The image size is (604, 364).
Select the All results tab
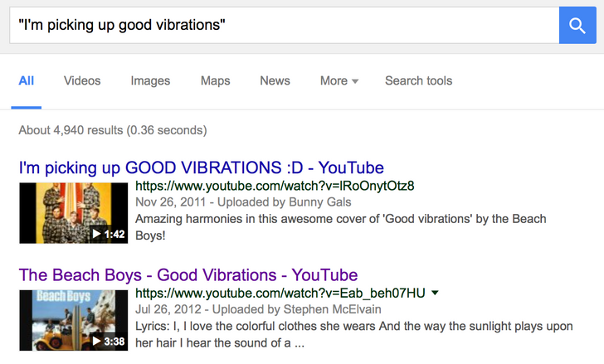[27, 80]
